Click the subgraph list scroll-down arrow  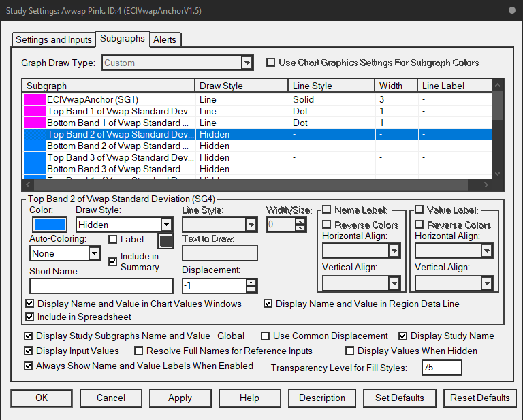pyautogui.click(x=497, y=174)
